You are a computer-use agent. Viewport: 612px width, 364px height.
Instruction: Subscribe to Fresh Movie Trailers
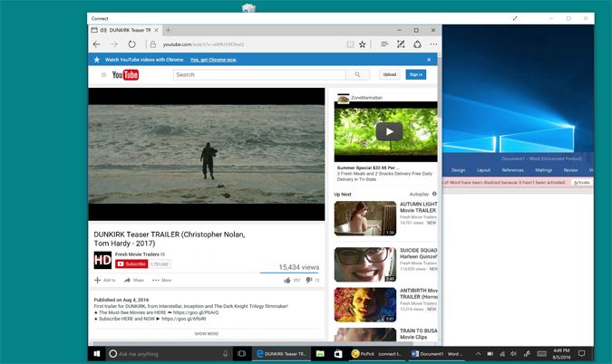click(x=131, y=264)
